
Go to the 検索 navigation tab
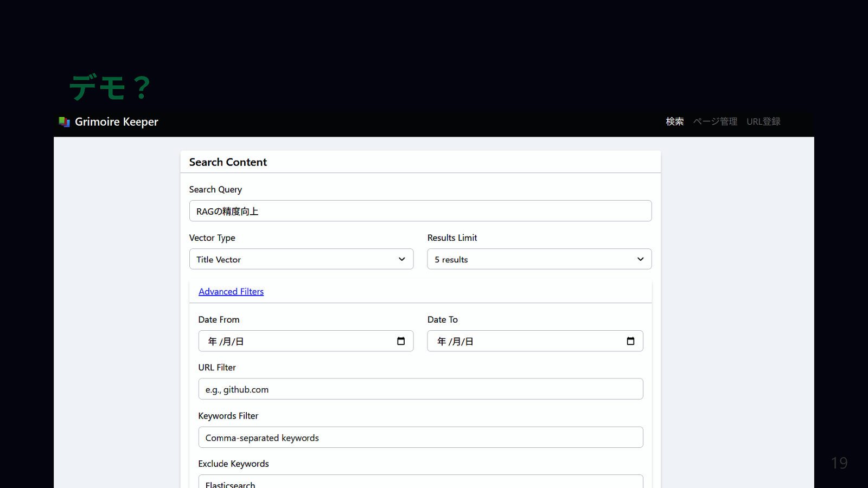click(x=674, y=121)
